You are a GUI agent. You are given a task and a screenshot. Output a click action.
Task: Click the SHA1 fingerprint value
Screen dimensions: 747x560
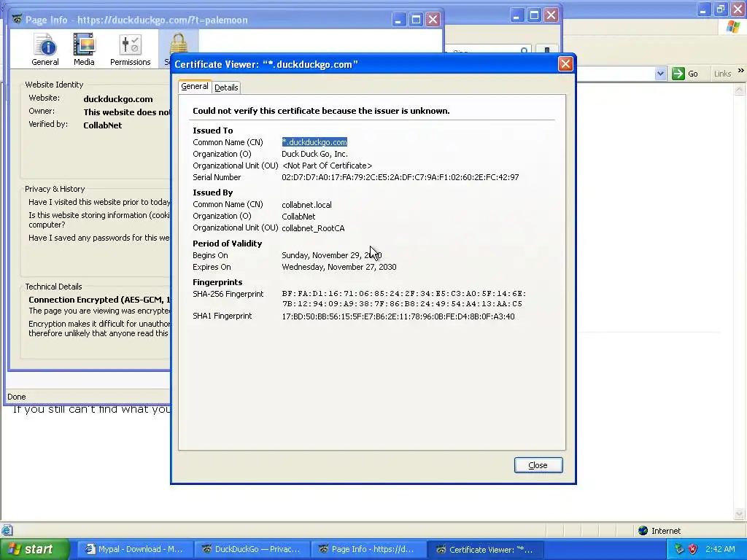click(x=398, y=316)
